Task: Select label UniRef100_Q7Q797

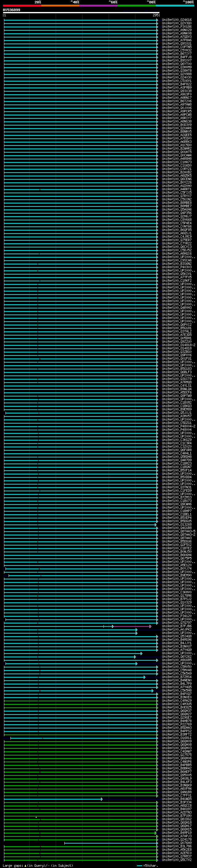Action: 177,623
